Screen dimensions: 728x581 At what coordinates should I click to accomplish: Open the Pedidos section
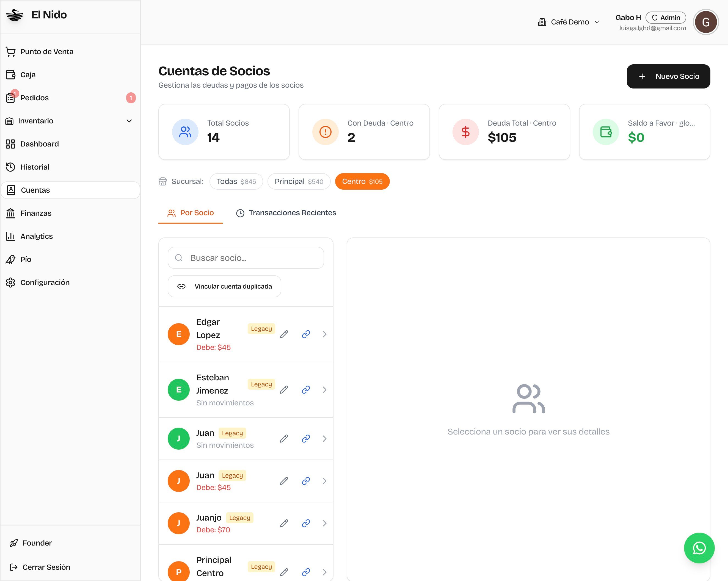(70, 98)
